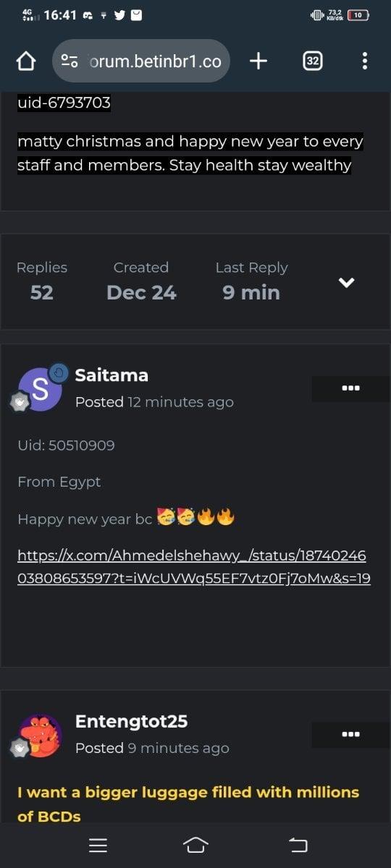
Task: Tap the site info icon in address bar
Action: click(x=70, y=61)
